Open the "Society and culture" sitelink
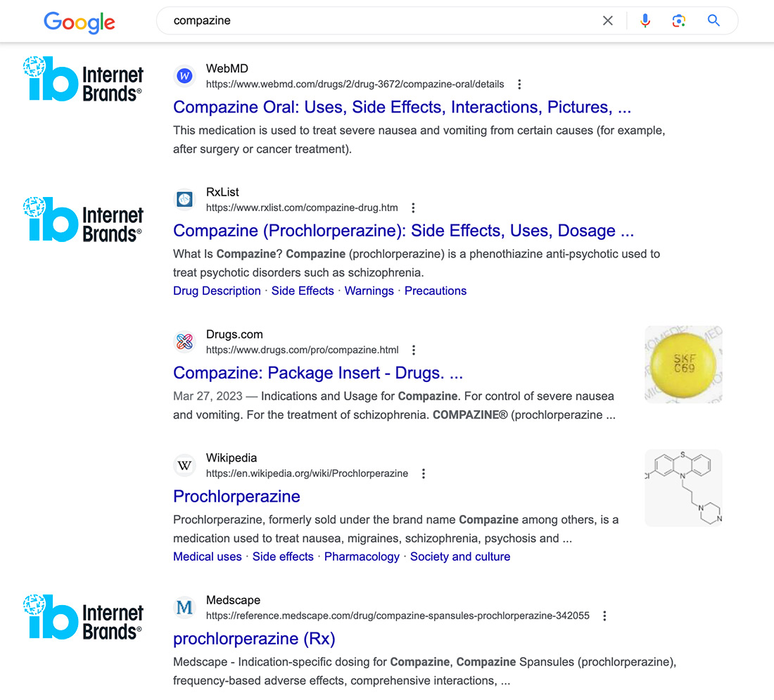 (x=460, y=556)
